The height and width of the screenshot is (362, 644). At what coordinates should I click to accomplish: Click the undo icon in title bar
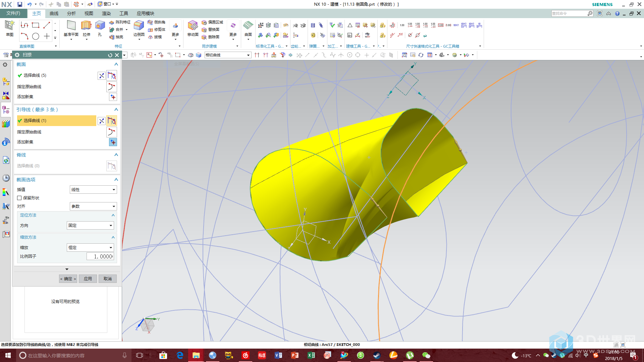(x=30, y=4)
